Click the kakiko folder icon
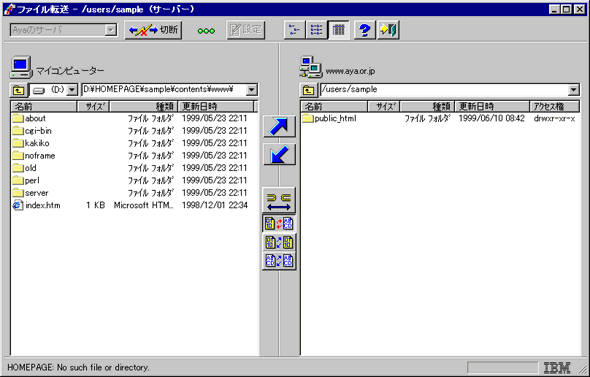Viewport: 590px width, 377px height. (x=18, y=143)
